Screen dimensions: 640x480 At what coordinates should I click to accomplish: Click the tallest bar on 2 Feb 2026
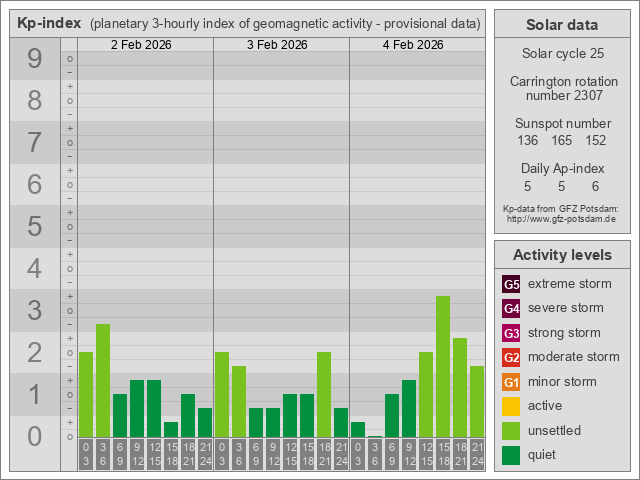tap(103, 380)
